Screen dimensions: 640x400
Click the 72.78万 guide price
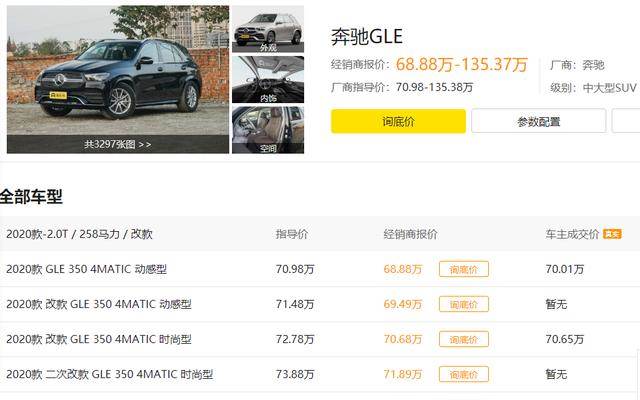295,339
